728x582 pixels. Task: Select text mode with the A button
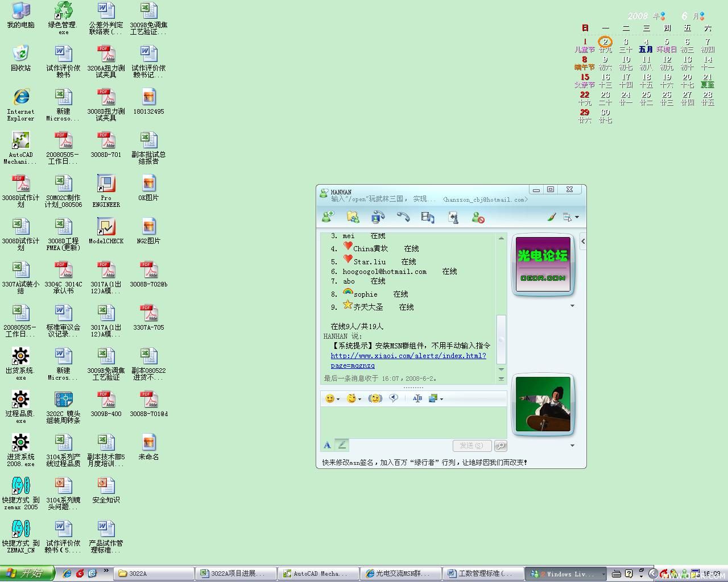(x=327, y=445)
